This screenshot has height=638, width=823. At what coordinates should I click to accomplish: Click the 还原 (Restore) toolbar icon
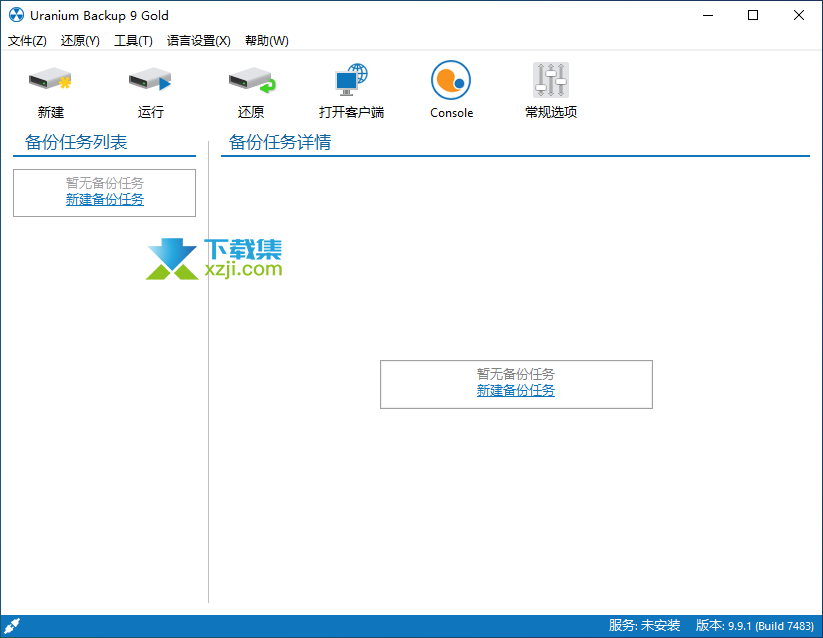(x=250, y=81)
